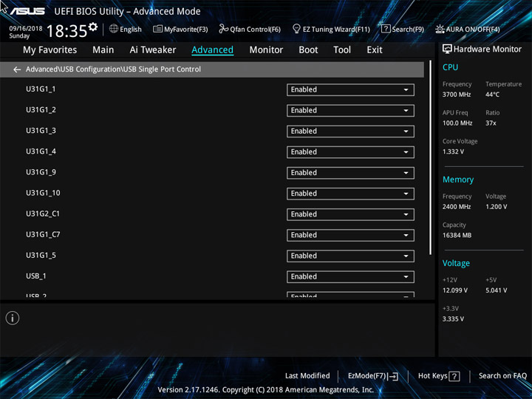The height and width of the screenshot is (399, 532).
Task: Click the Search question mark icon
Action: pos(386,29)
